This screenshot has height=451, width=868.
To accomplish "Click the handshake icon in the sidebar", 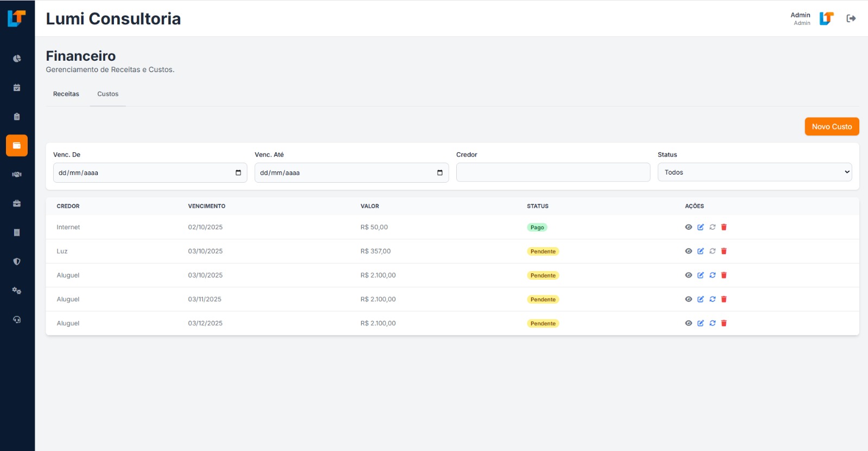I will click(17, 175).
